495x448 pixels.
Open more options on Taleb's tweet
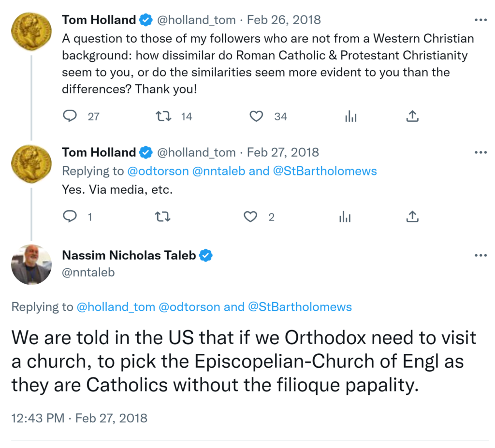click(x=480, y=255)
